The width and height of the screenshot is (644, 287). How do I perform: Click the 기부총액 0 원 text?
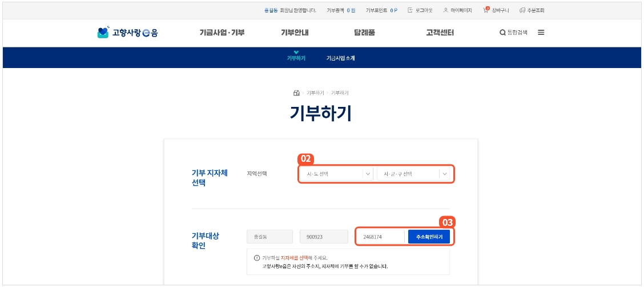click(x=341, y=10)
